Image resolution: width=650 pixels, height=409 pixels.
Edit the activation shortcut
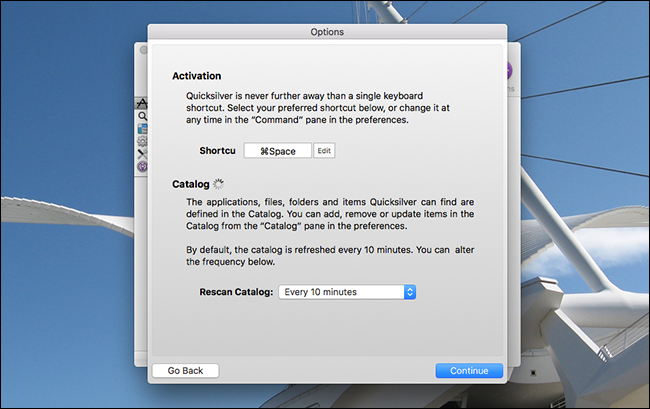(324, 150)
